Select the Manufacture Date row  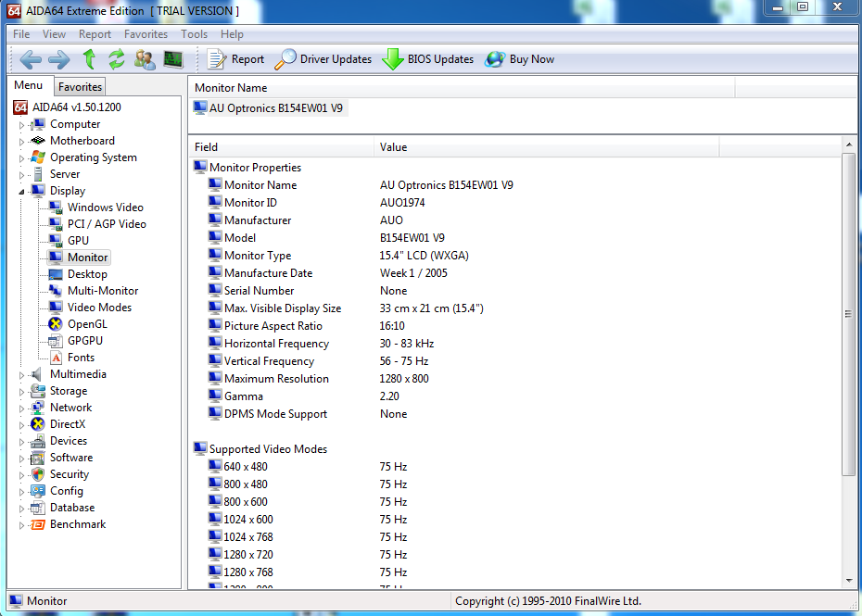click(x=515, y=273)
